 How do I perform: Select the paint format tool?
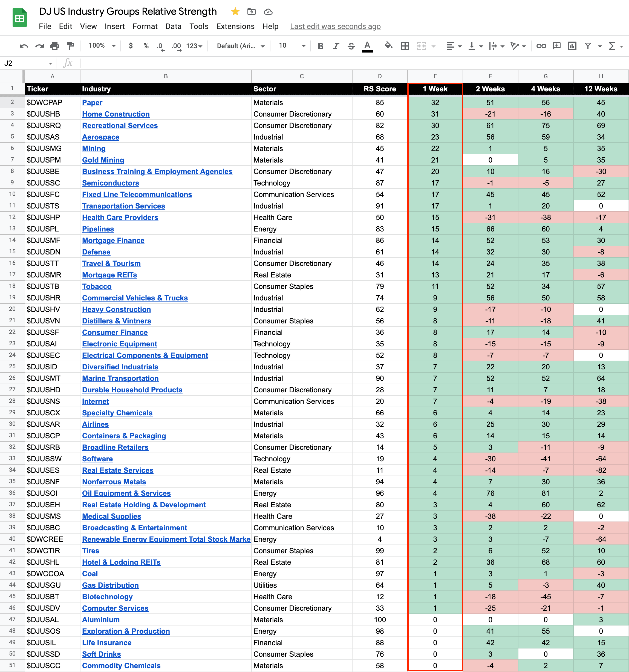[x=70, y=46]
